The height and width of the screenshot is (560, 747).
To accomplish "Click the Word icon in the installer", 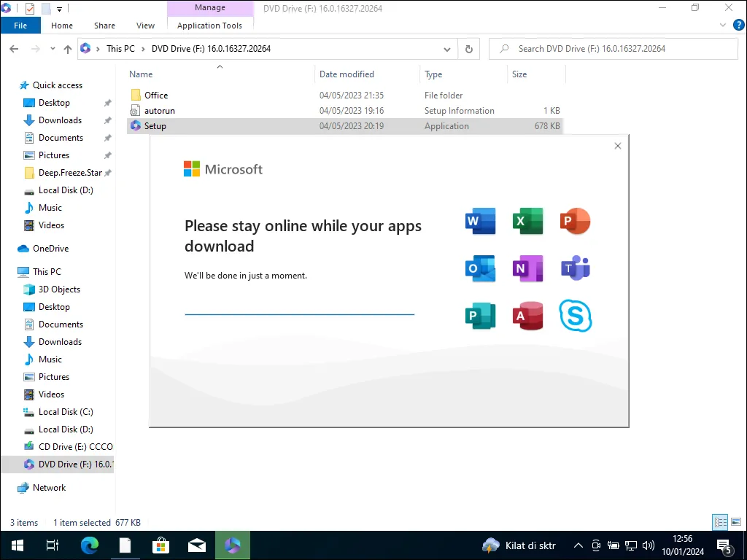I will point(479,220).
